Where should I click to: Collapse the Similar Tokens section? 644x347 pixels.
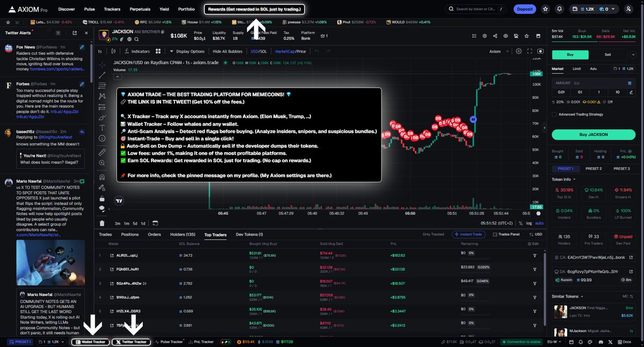point(568,295)
